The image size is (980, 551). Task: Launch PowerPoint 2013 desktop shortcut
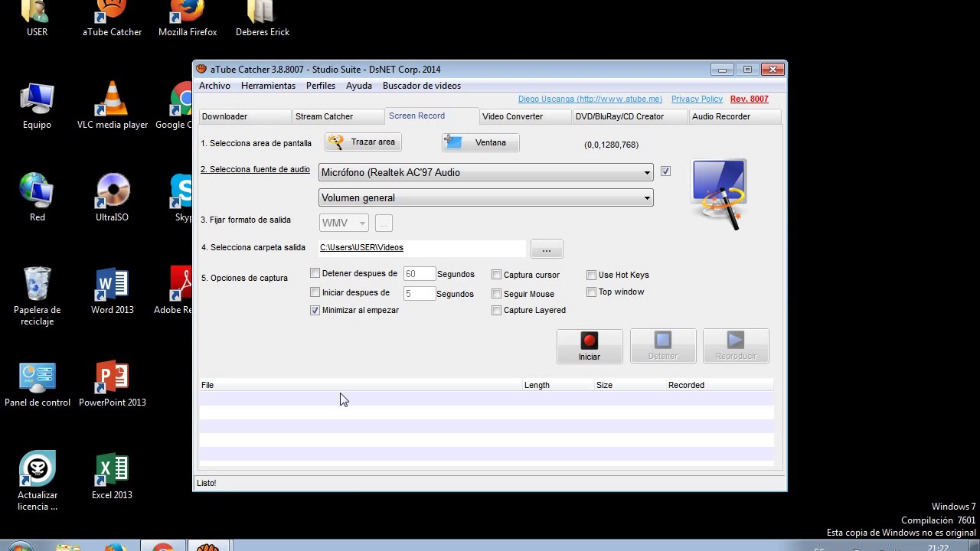[112, 383]
